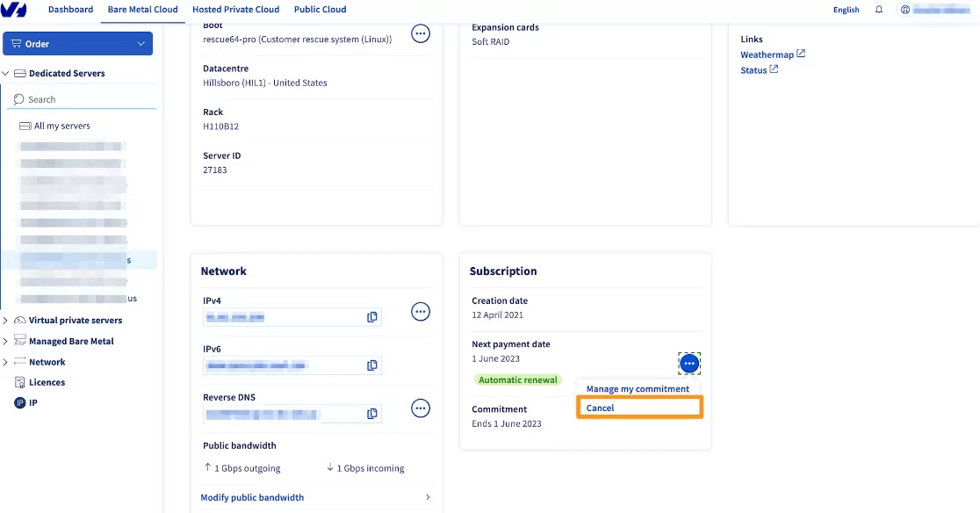
Task: Choose Manage my commitment option
Action: (x=638, y=388)
